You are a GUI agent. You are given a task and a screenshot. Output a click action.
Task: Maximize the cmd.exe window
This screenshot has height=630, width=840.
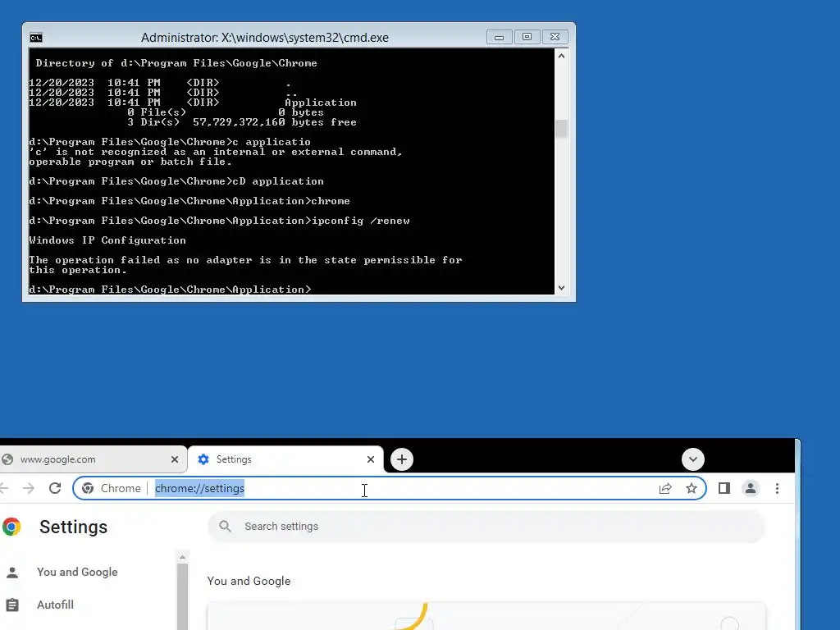click(x=527, y=37)
